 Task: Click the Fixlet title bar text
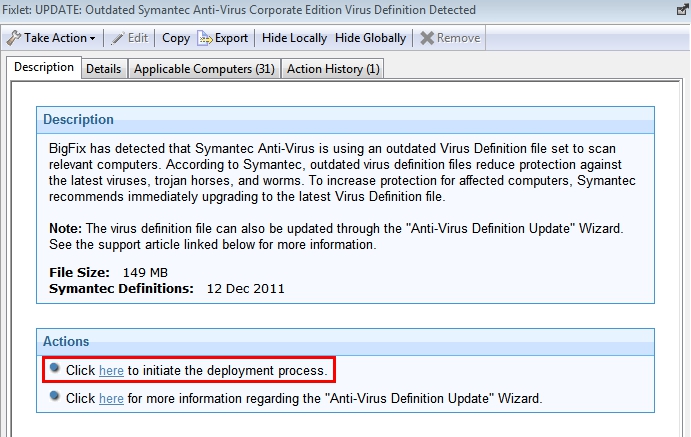pos(240,10)
